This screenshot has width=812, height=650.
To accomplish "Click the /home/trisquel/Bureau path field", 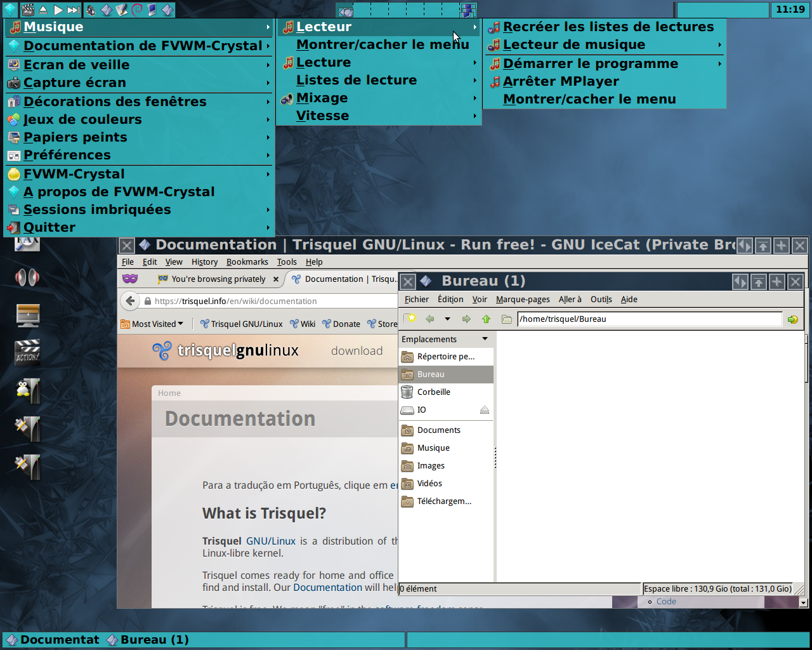I will point(650,319).
